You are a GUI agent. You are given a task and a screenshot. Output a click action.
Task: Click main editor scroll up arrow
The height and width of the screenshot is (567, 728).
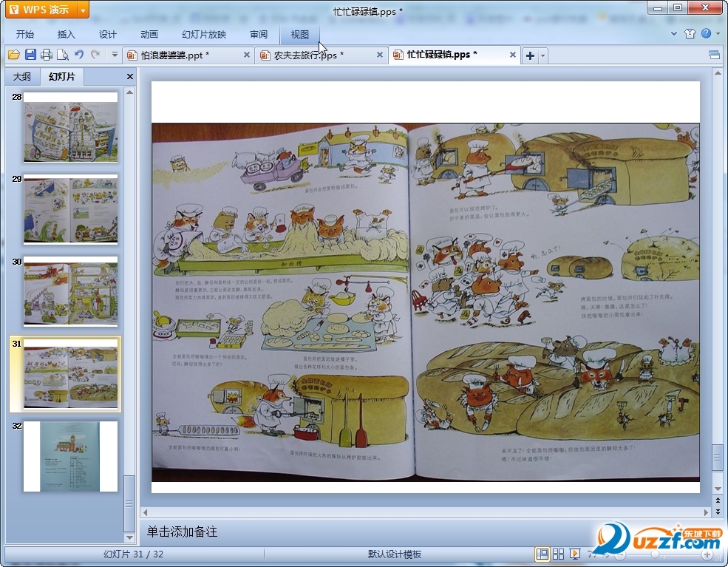[x=718, y=73]
